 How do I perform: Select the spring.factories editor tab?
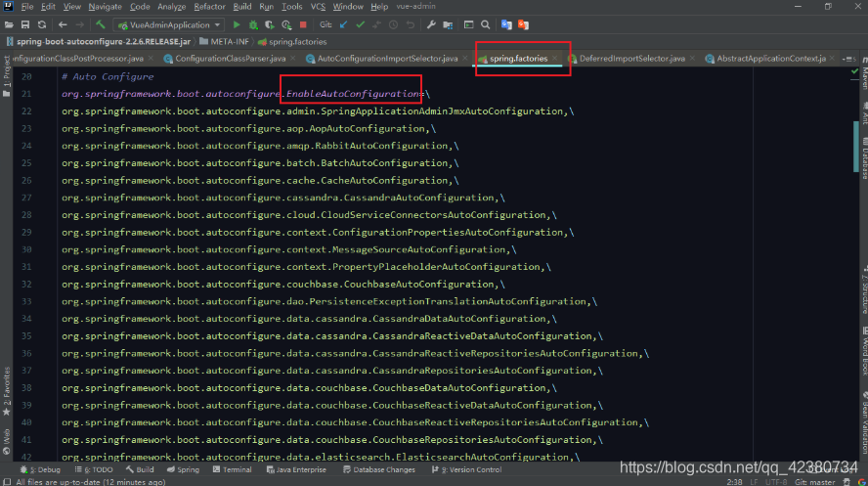click(x=518, y=58)
